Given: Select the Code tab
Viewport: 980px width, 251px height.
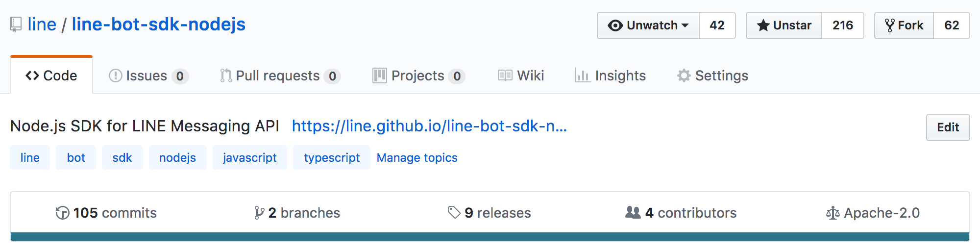Looking at the screenshot, I should click(x=51, y=75).
